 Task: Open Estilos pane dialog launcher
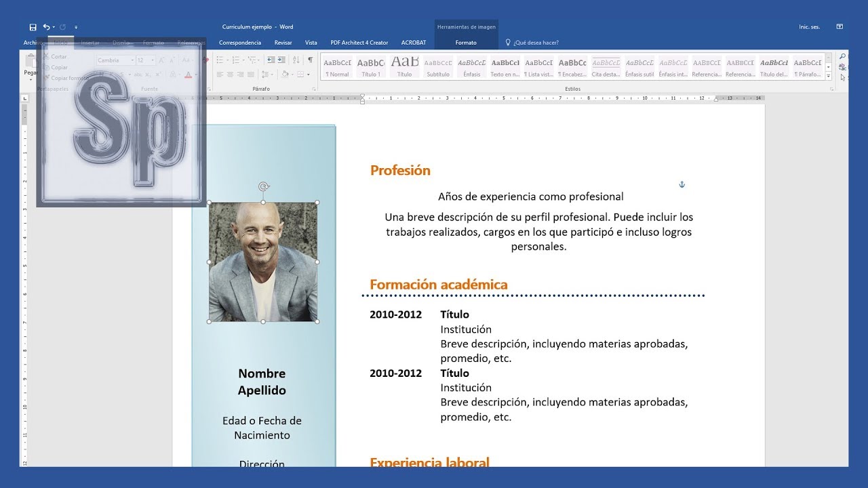click(x=831, y=89)
